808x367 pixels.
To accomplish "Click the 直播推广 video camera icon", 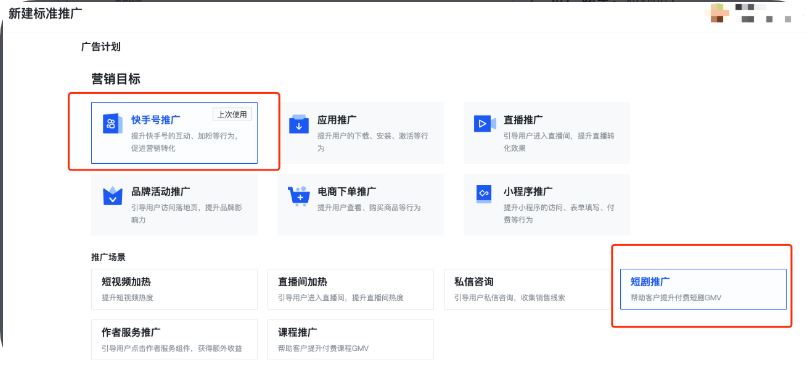I will (484, 124).
